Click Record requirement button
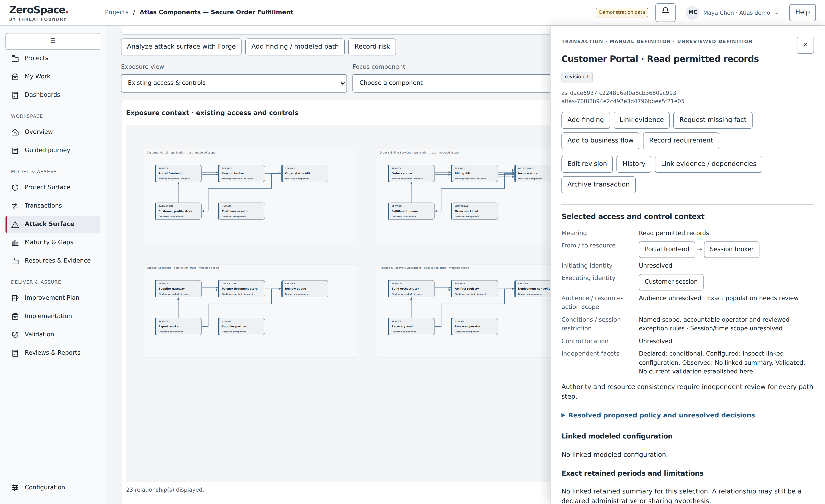The image size is (825, 504). click(681, 141)
